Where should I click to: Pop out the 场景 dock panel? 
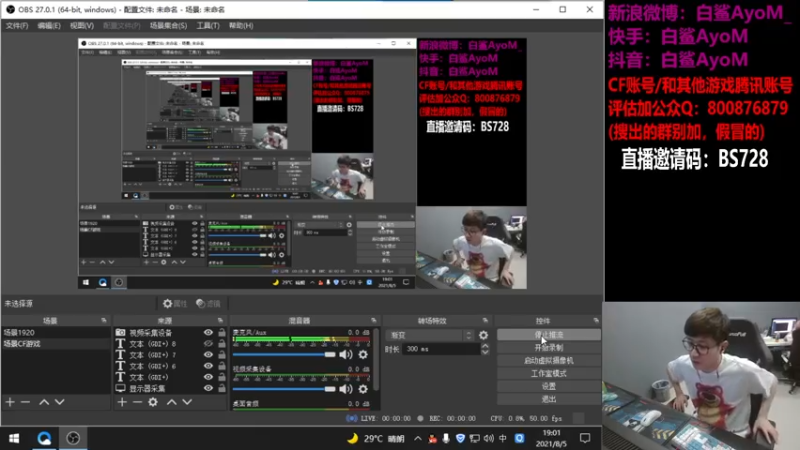(x=104, y=320)
